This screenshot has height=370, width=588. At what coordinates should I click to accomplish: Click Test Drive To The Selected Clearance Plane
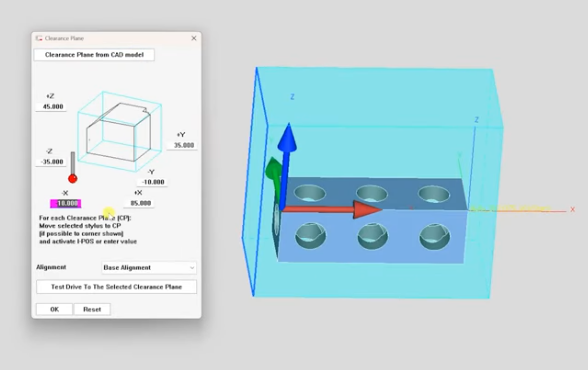coord(116,287)
